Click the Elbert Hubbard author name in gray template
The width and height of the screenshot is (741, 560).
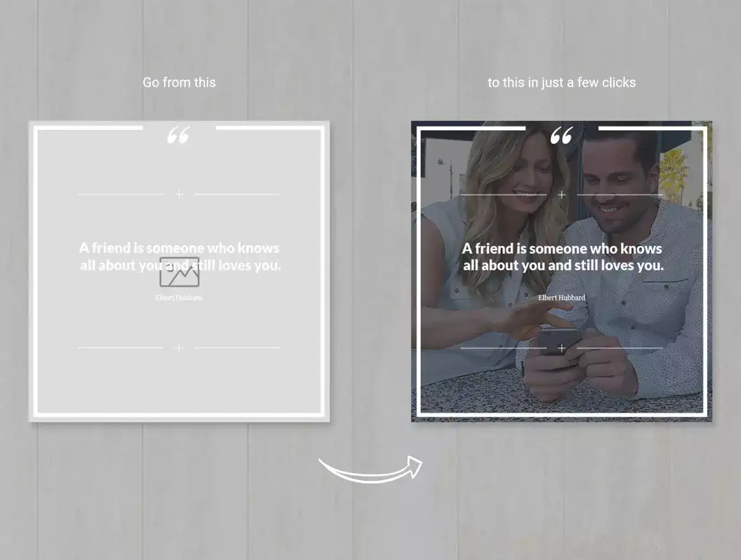[x=178, y=298]
